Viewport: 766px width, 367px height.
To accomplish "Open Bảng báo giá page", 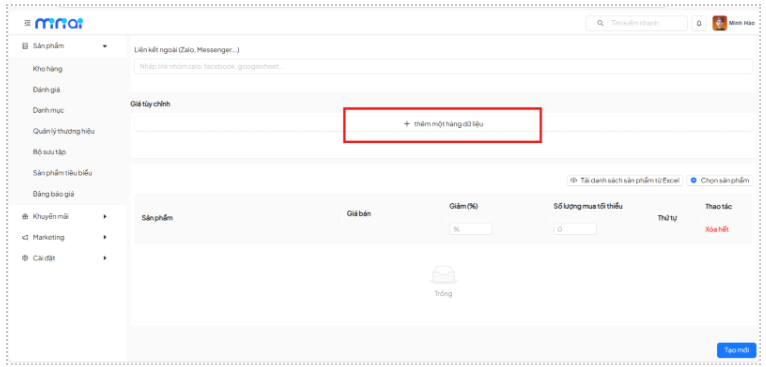I will point(53,194).
